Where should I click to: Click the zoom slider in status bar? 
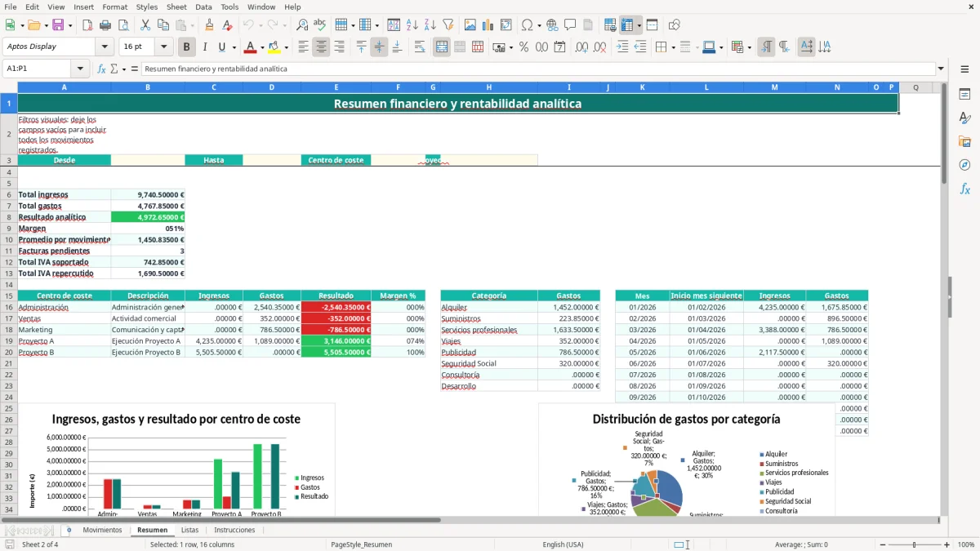click(x=914, y=544)
